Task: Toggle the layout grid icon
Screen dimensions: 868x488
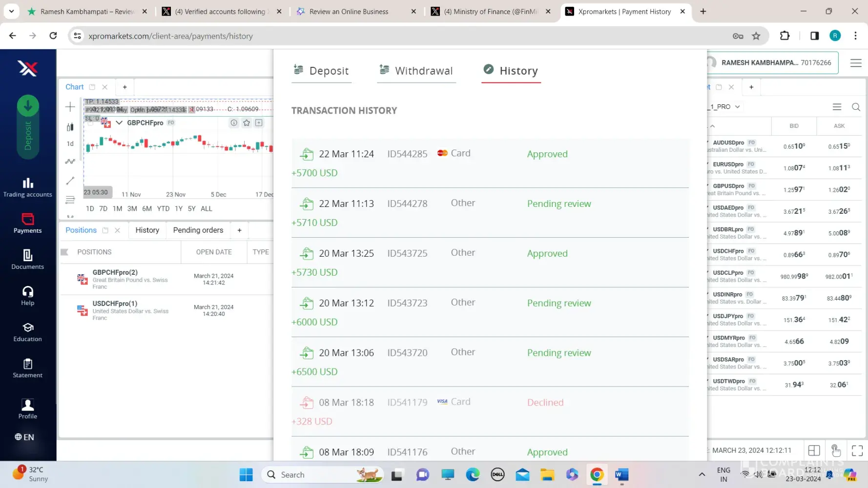Action: coord(814,450)
